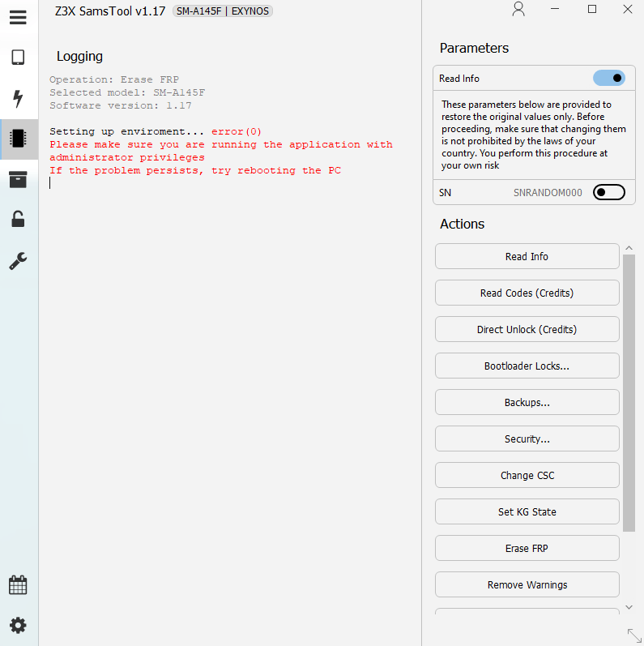Image resolution: width=644 pixels, height=646 pixels.
Task: Enable the SN toggle switch
Action: 608,192
